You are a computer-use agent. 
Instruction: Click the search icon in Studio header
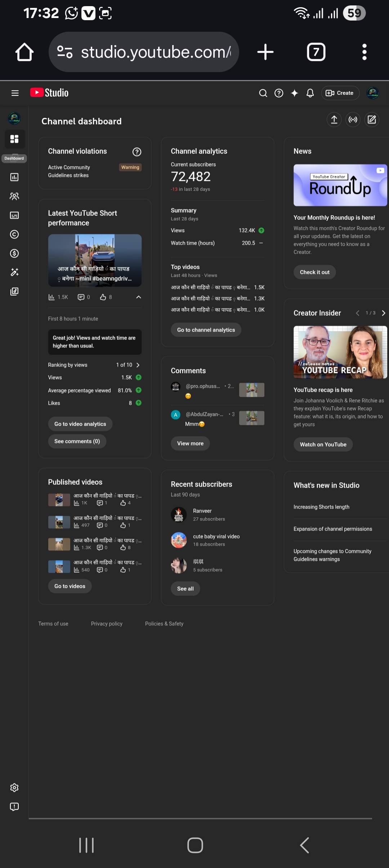pos(263,93)
